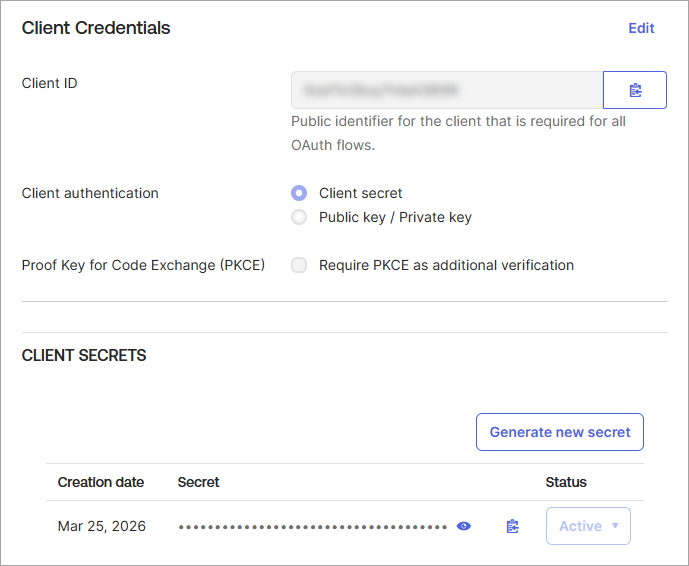
Task: Select the Mar 25, 2026 date cell
Action: [x=102, y=526]
